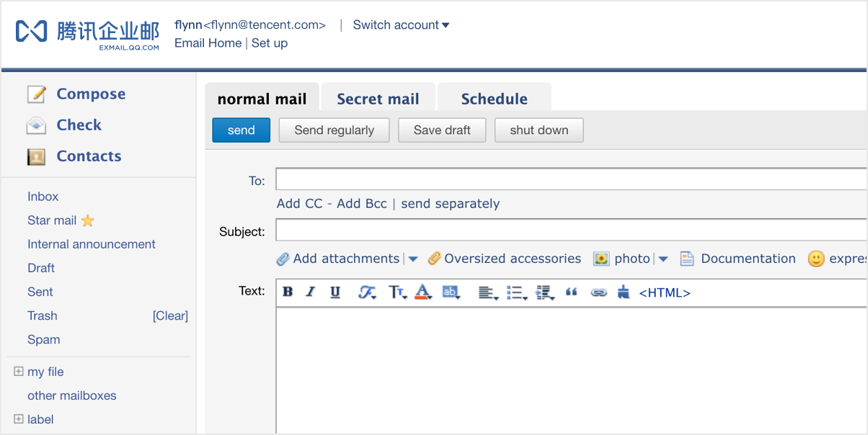Clear formatting with the brush icon
868x435 pixels.
coord(624,292)
